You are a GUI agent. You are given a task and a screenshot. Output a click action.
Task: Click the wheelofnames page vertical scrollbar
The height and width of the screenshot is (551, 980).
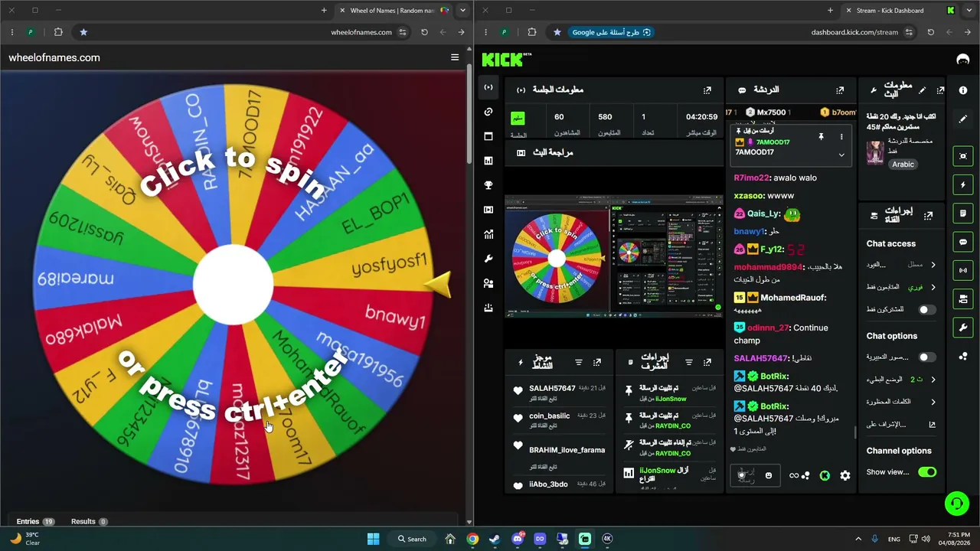click(x=469, y=115)
